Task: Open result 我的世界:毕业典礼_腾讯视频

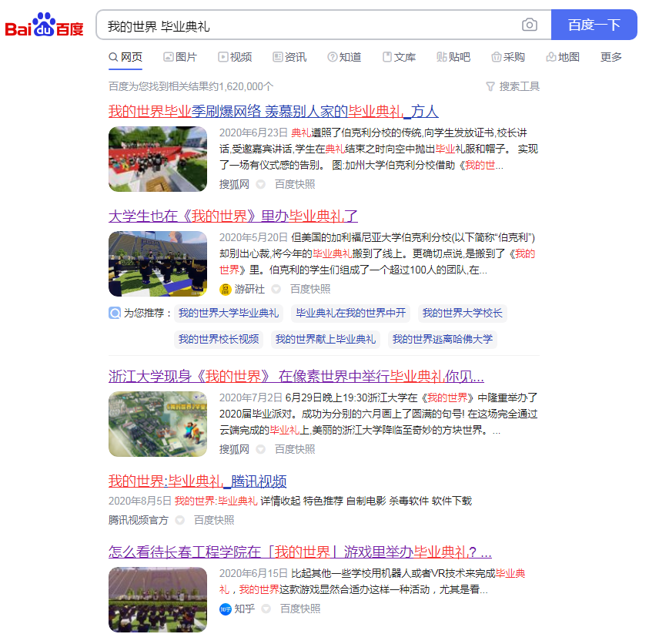Action: (x=197, y=481)
